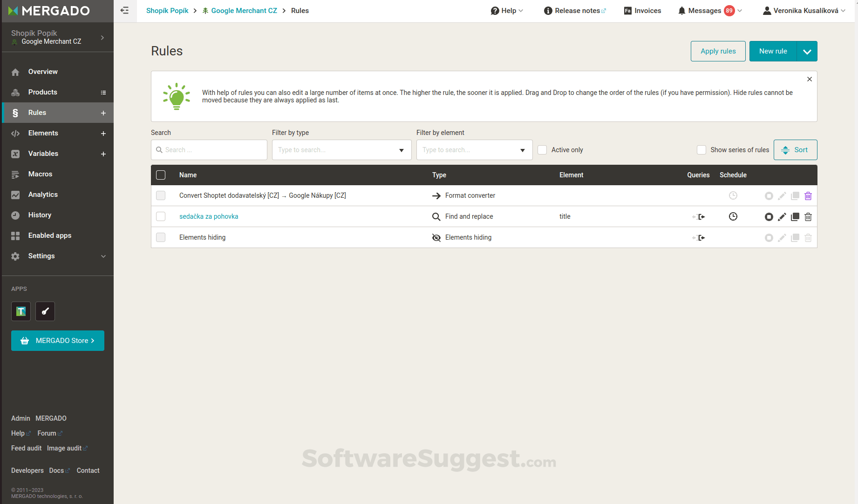
Task: Open the MERGADO Store link
Action: pyautogui.click(x=57, y=340)
